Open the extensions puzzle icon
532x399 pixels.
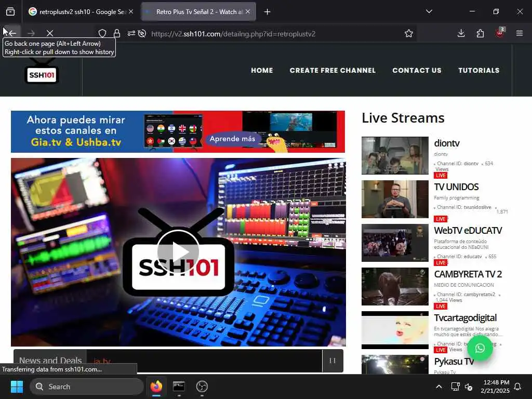tap(480, 33)
